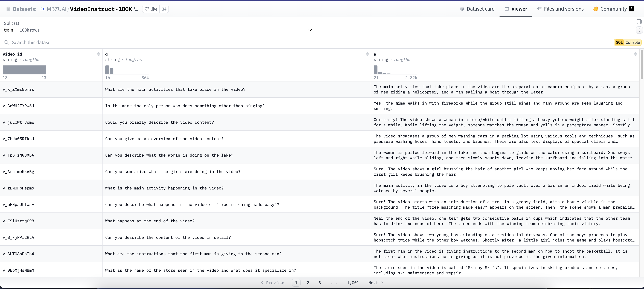The image size is (644, 289).
Task: Sort the a column using arrows
Action: click(x=635, y=54)
